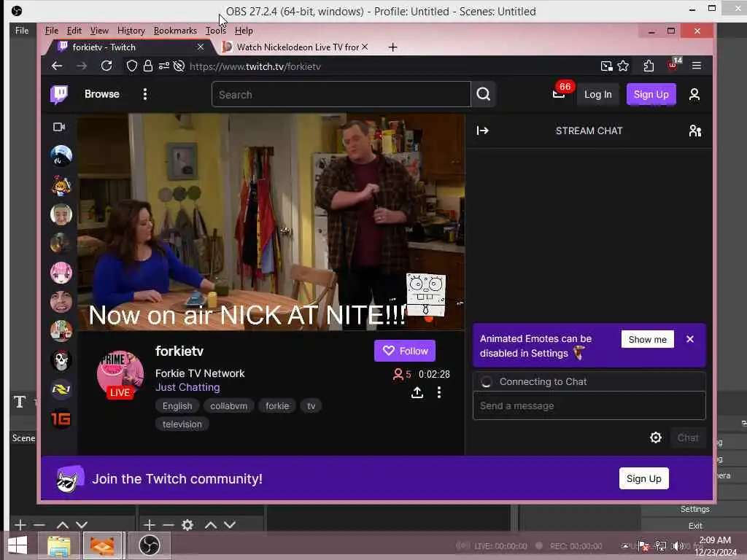
Task: Open the browser Bookmarks menu
Action: coord(175,31)
